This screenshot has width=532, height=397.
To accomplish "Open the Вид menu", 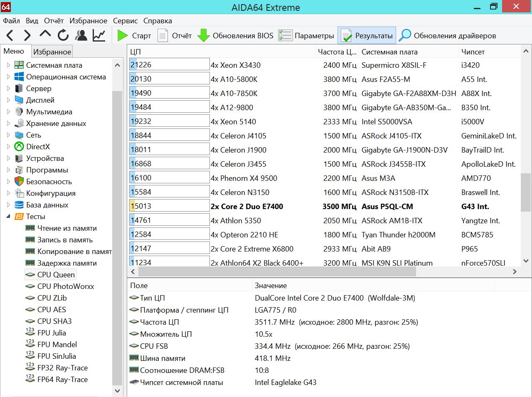I will click(x=32, y=21).
